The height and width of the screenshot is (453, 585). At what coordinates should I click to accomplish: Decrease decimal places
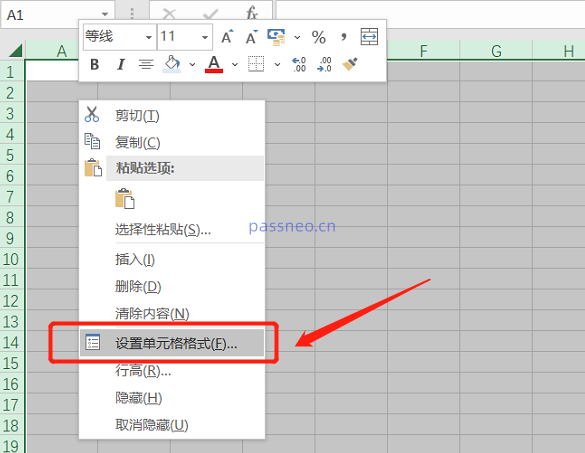(324, 65)
